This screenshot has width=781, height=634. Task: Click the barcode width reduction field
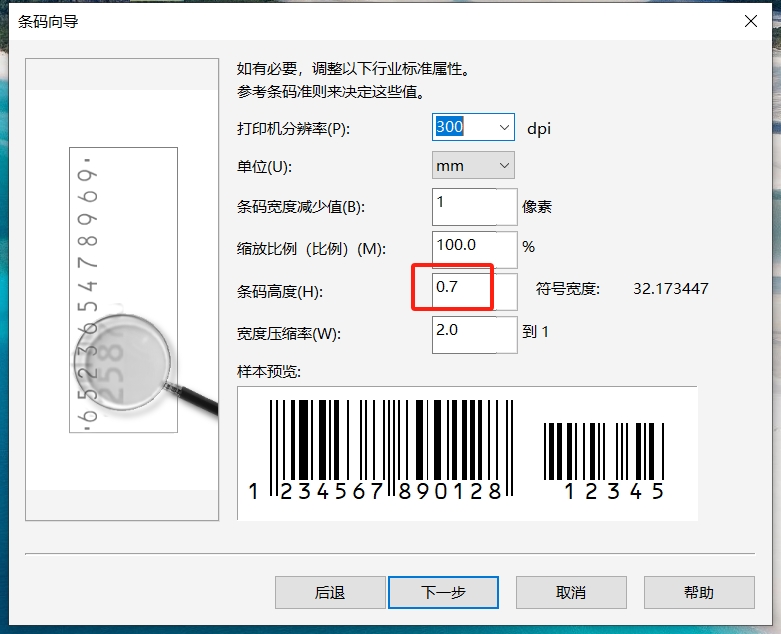475,207
